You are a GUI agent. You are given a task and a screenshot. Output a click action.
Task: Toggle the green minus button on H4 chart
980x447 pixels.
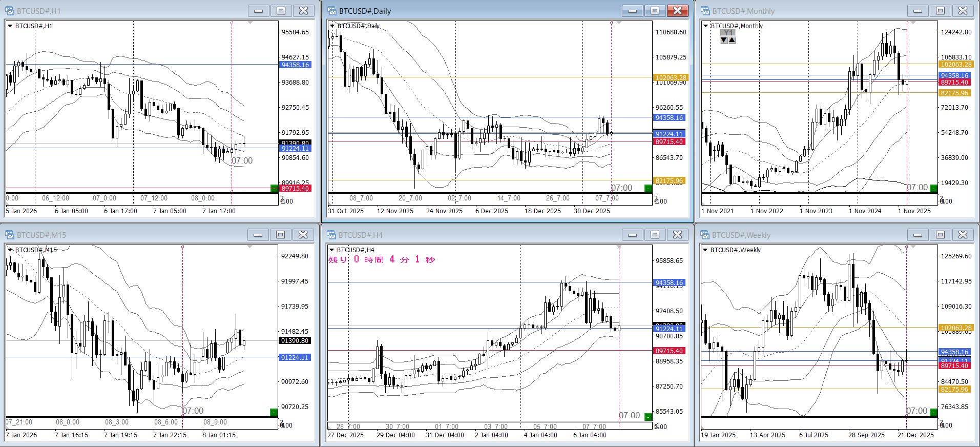coord(648,416)
